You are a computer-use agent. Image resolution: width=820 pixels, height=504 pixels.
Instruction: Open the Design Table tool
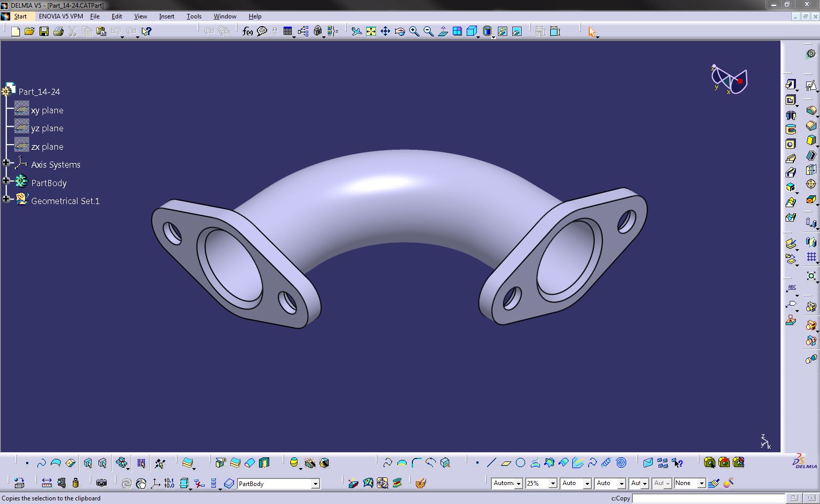pyautogui.click(x=288, y=32)
